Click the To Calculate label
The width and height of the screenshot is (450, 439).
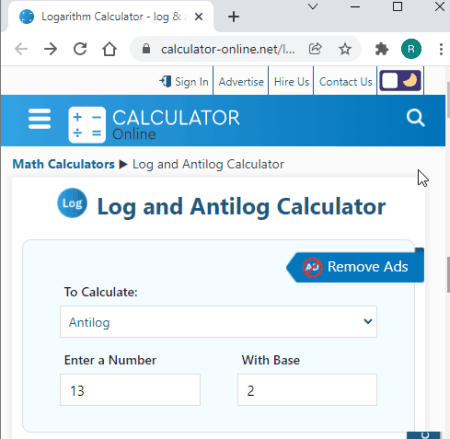click(x=101, y=292)
